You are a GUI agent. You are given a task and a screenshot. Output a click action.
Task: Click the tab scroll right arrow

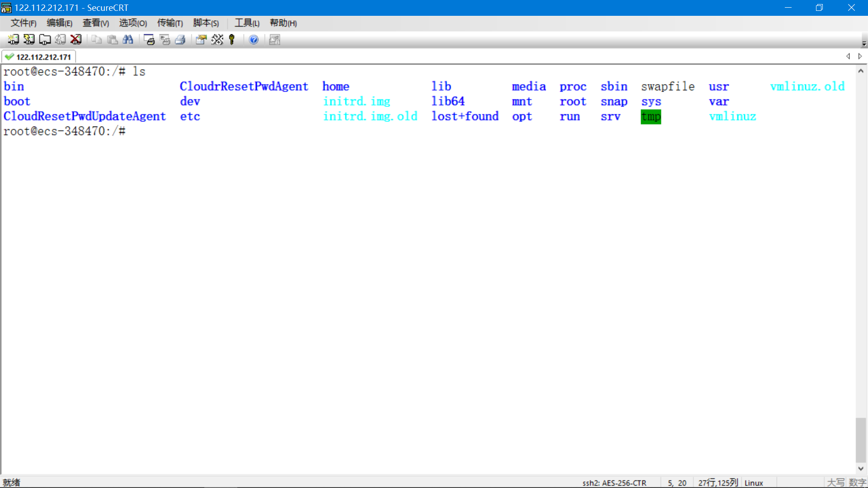pyautogui.click(x=860, y=56)
